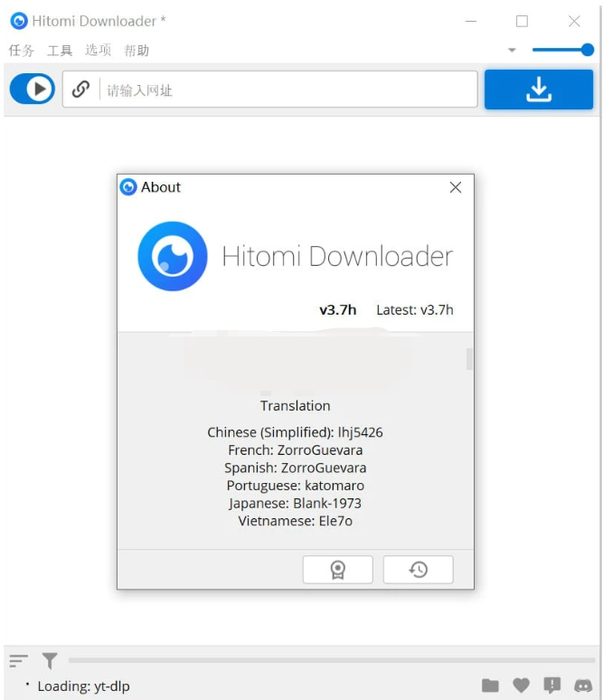This screenshot has height=700, width=603.
Task: Click the filter funnel icon
Action: click(x=50, y=661)
